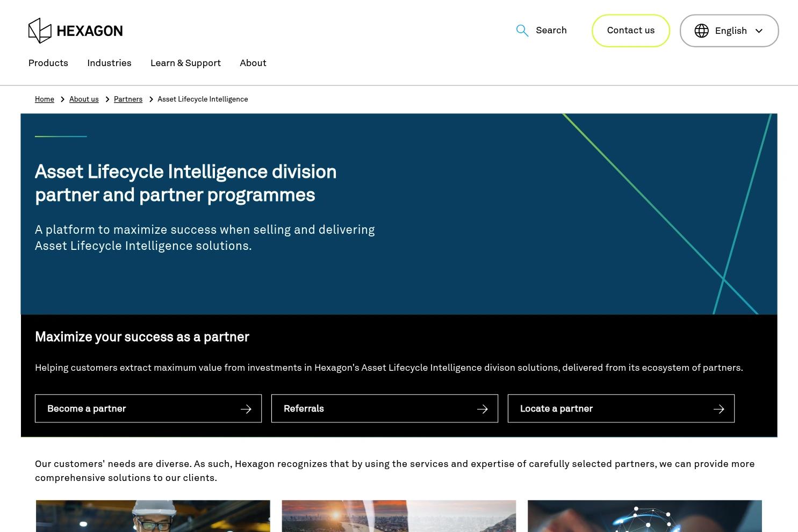798x532 pixels.
Task: Click the Hexagon logo
Action: pyautogui.click(x=75, y=31)
